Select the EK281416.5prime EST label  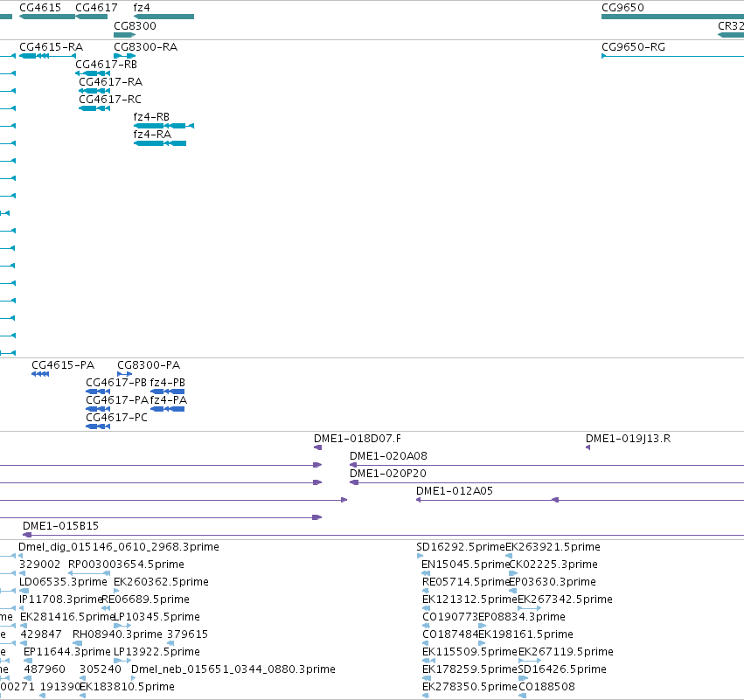pyautogui.click(x=68, y=617)
